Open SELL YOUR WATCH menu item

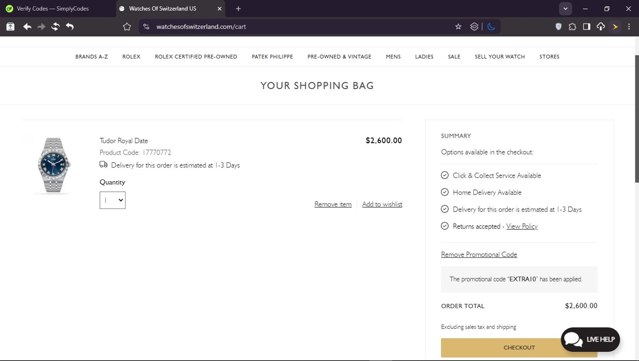point(500,57)
